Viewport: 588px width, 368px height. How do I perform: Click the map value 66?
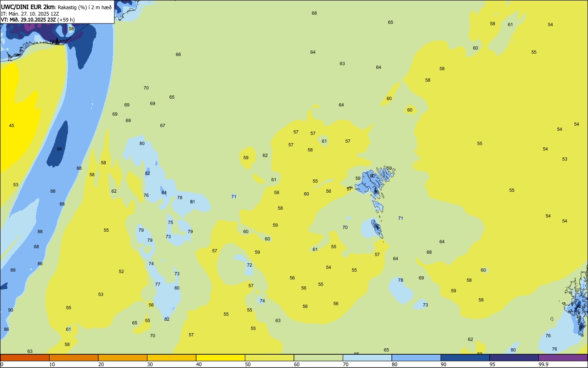coord(178,55)
